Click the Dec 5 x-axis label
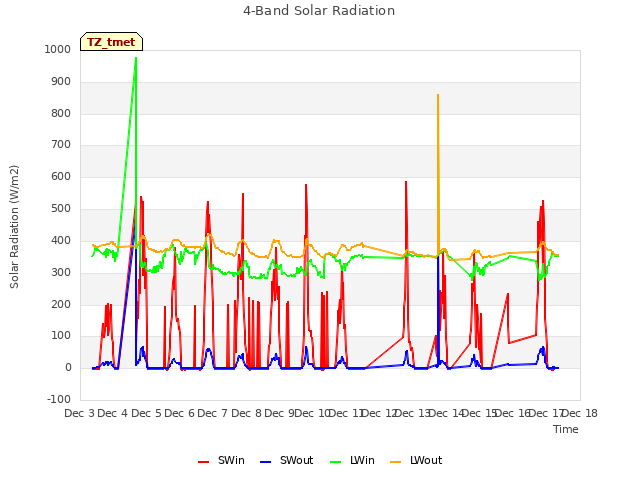 (x=147, y=413)
